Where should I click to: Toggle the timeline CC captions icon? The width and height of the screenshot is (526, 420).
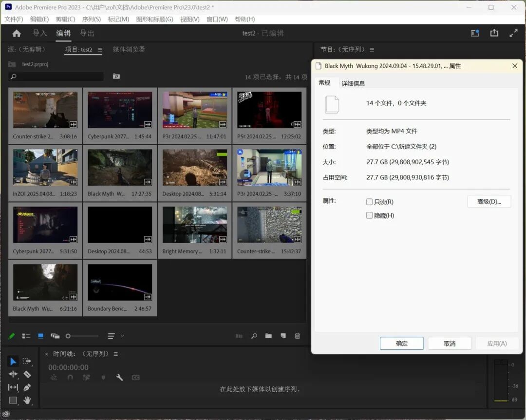(135, 377)
